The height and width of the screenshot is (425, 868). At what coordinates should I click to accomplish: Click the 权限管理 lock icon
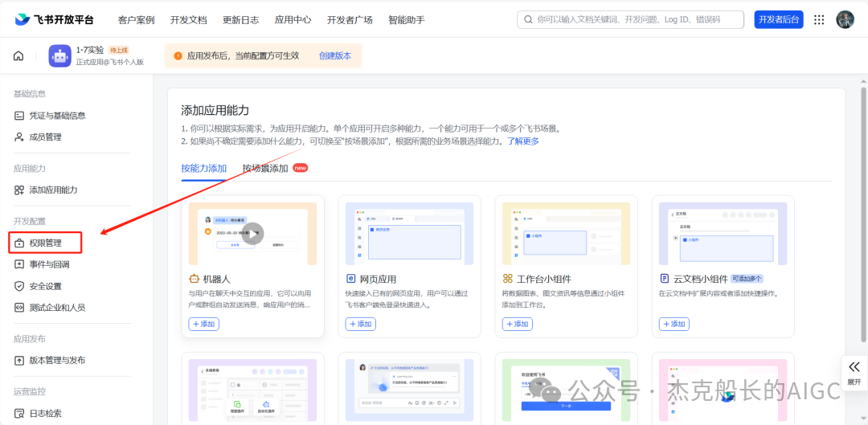(18, 243)
